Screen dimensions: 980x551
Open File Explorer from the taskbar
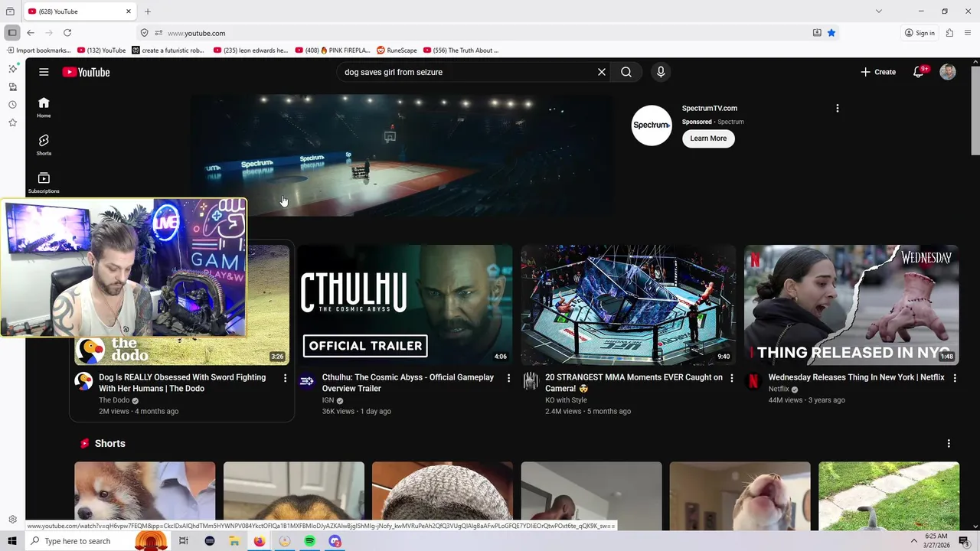click(x=234, y=541)
